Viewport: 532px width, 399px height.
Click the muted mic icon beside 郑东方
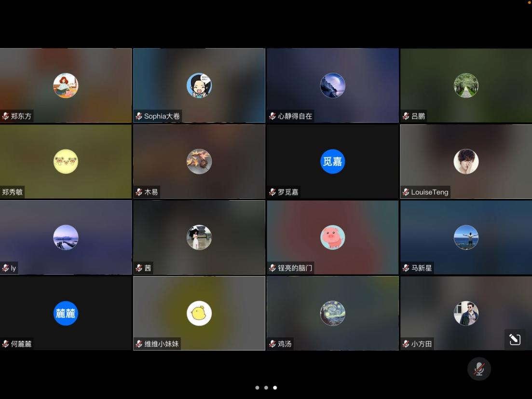tap(6, 116)
